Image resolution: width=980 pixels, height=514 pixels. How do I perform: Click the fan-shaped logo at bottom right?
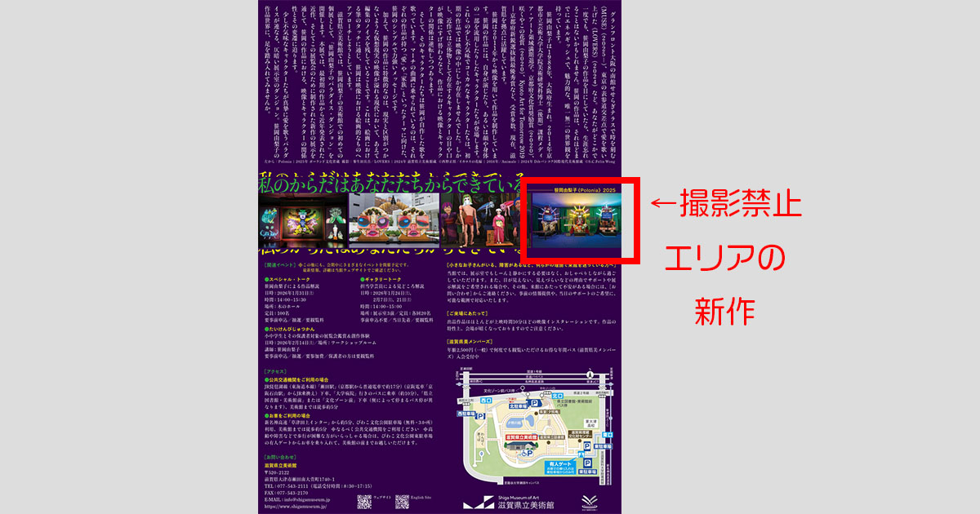pyautogui.click(x=590, y=502)
